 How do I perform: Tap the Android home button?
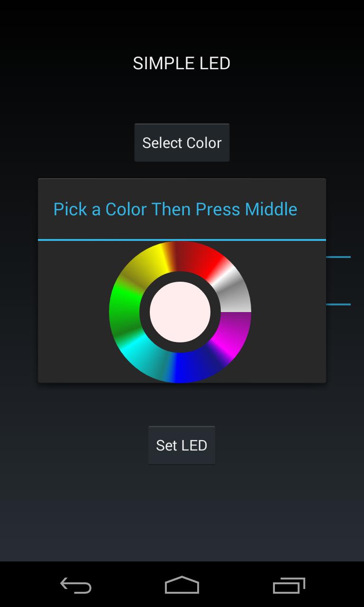click(182, 586)
